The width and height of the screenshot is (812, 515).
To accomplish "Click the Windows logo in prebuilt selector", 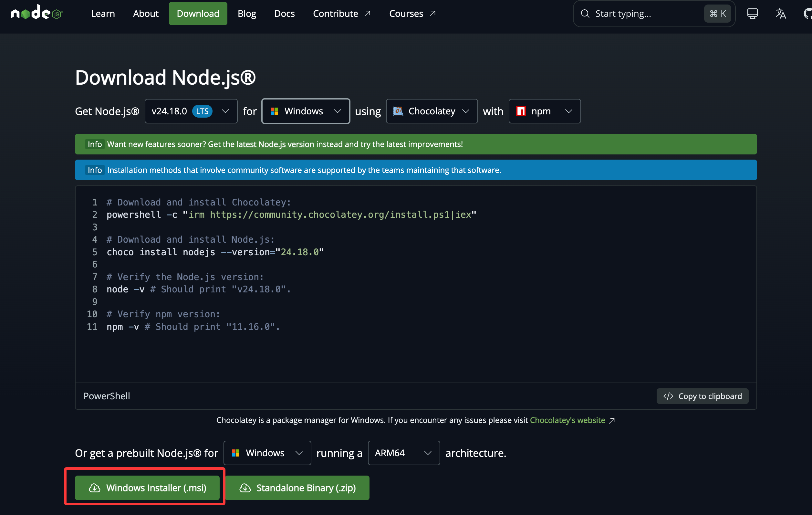I will (236, 453).
